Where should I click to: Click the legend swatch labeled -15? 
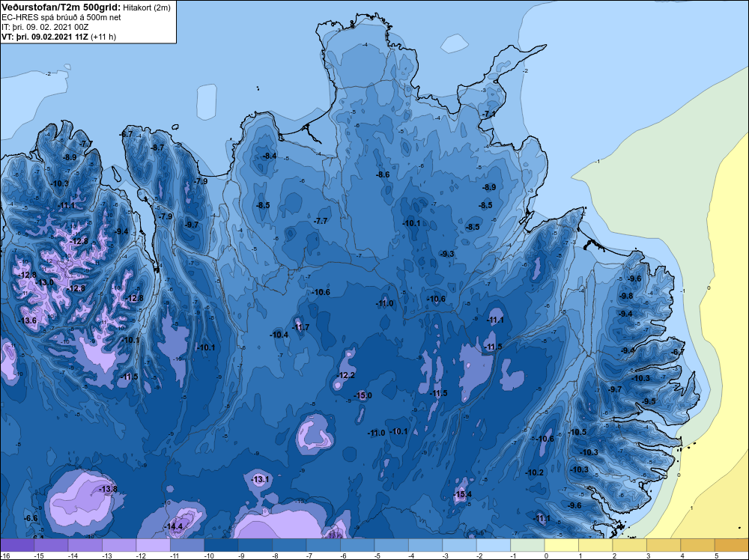(x=51, y=545)
